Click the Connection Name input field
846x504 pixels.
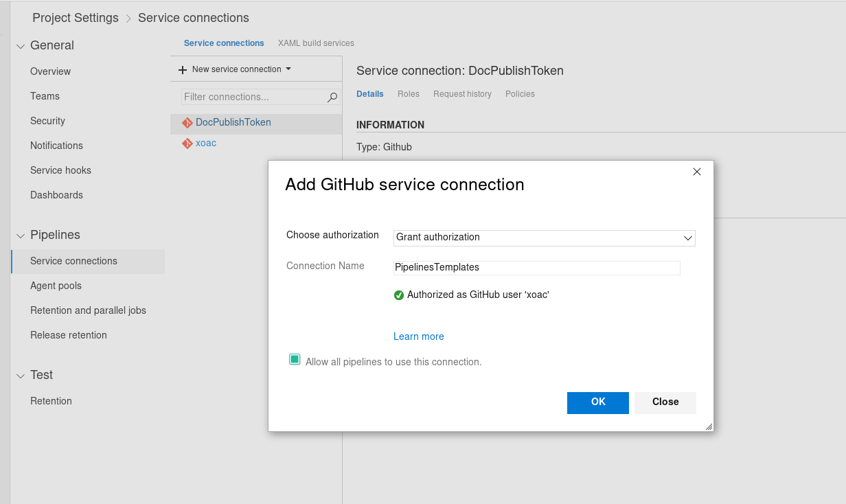(x=537, y=267)
